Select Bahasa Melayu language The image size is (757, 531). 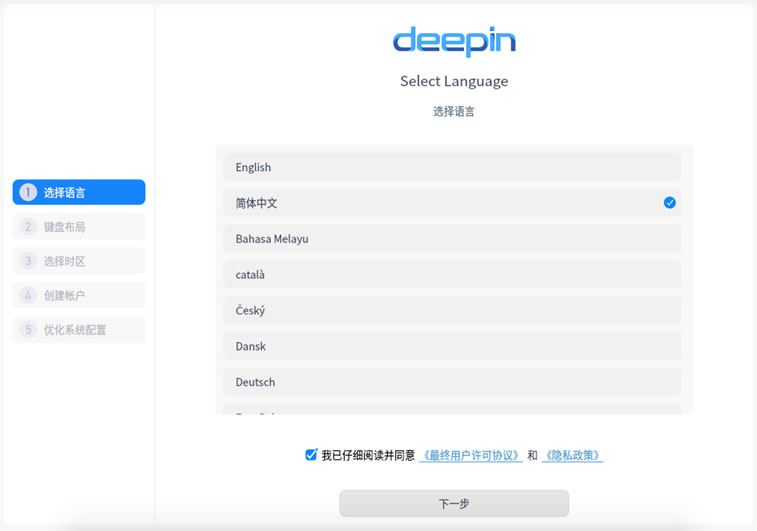452,238
